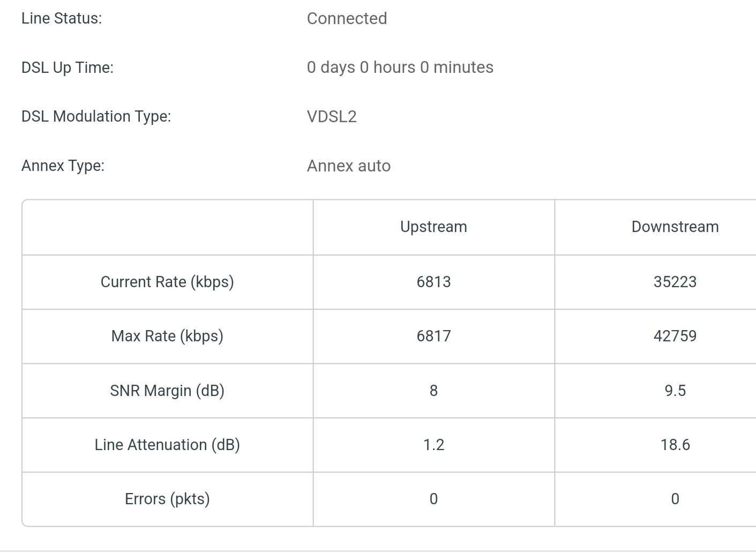Select the Line Attenuation (dB) label

pyautogui.click(x=167, y=445)
